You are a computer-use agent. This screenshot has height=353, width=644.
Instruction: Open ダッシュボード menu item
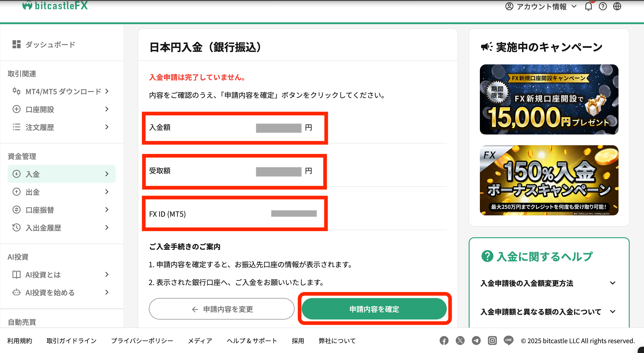(61, 44)
